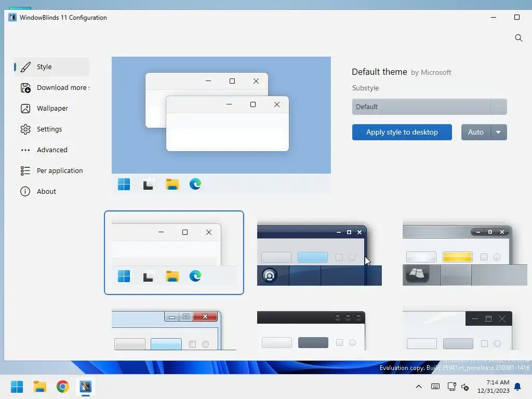
Task: Click the WindowBlinds title bar app icon
Action: 12,17
